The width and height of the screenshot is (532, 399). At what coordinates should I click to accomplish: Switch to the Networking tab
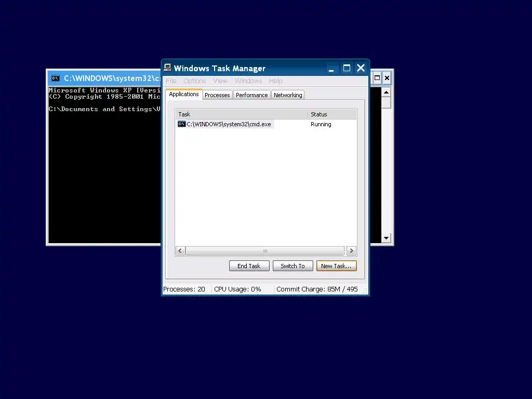pos(288,95)
